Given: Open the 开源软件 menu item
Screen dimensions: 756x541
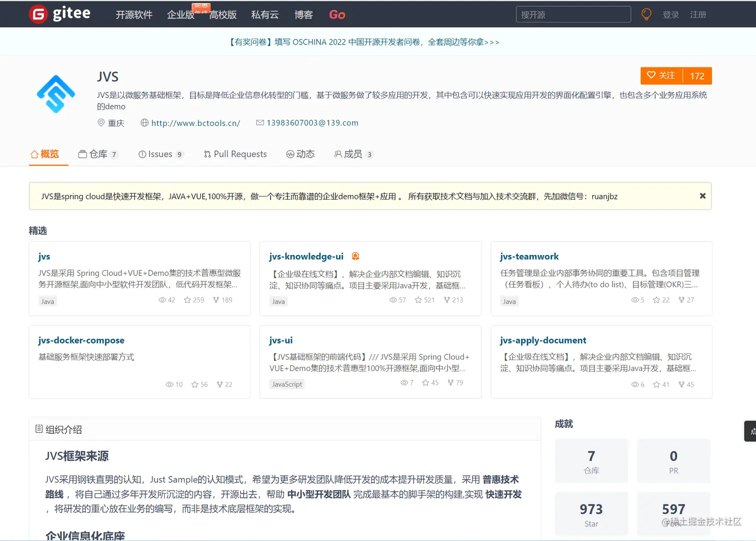Looking at the screenshot, I should click(134, 15).
